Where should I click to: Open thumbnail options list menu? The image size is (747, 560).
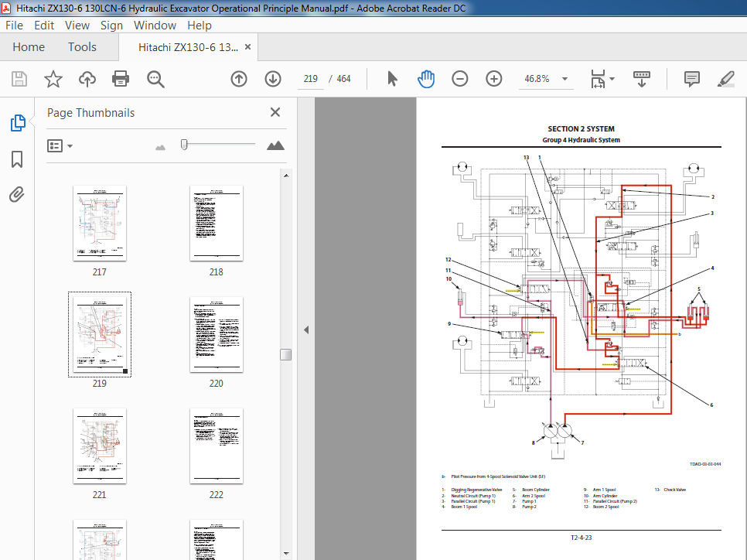pos(60,146)
